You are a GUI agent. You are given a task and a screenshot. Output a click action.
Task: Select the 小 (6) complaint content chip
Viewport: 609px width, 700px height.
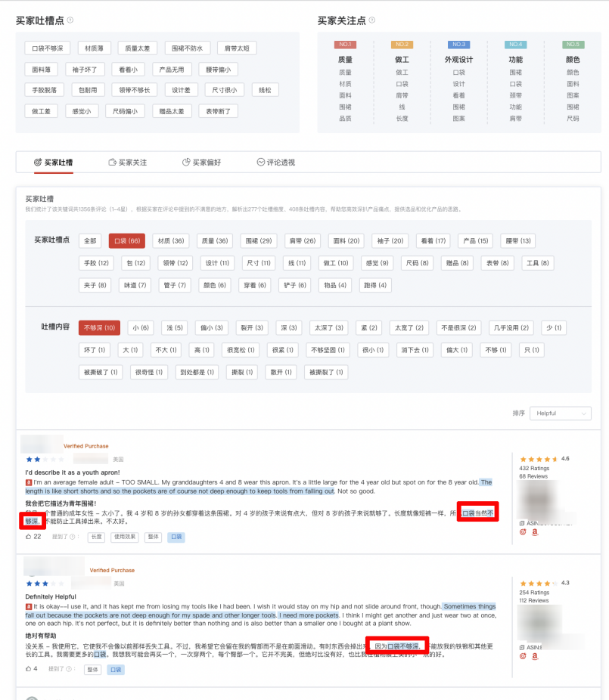click(x=140, y=328)
